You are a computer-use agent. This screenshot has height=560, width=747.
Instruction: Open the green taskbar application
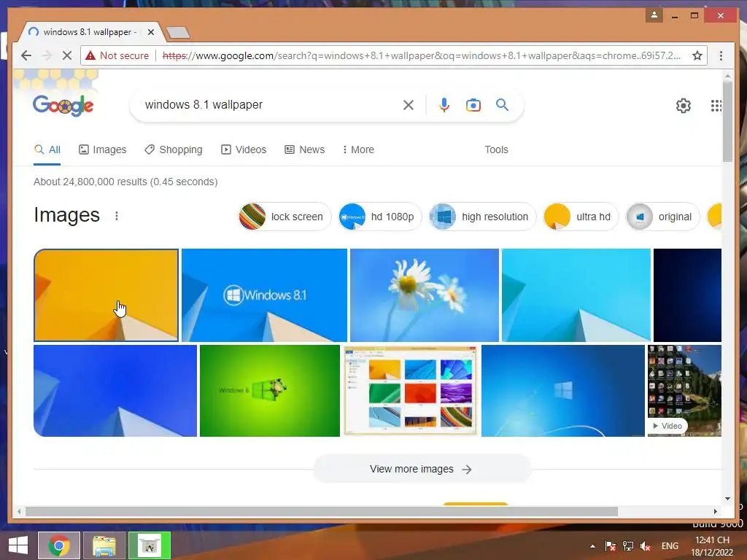click(149, 545)
